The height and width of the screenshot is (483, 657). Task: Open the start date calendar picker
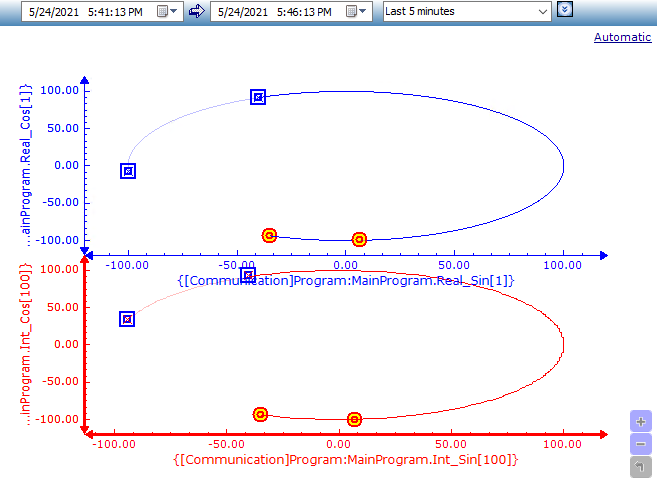coord(161,11)
